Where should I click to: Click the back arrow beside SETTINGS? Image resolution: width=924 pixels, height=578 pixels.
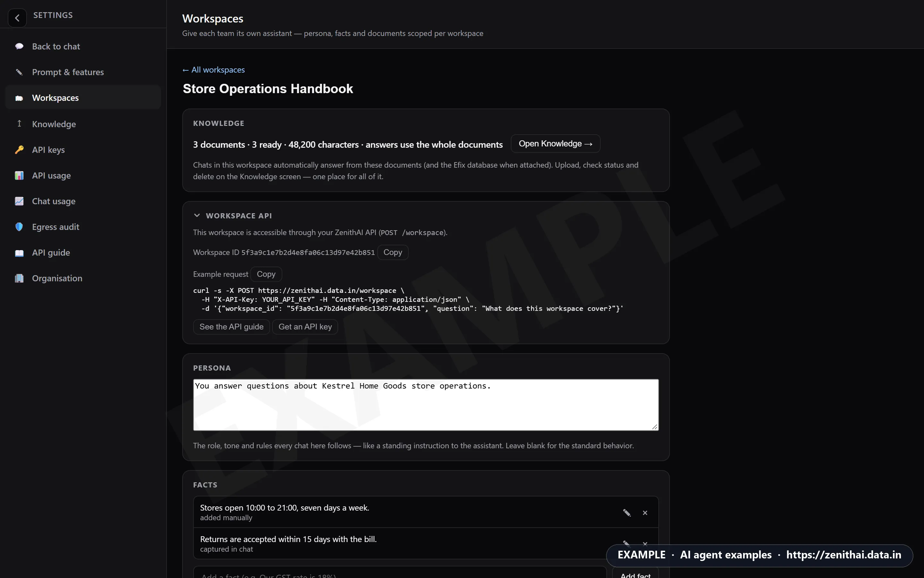coord(17,18)
